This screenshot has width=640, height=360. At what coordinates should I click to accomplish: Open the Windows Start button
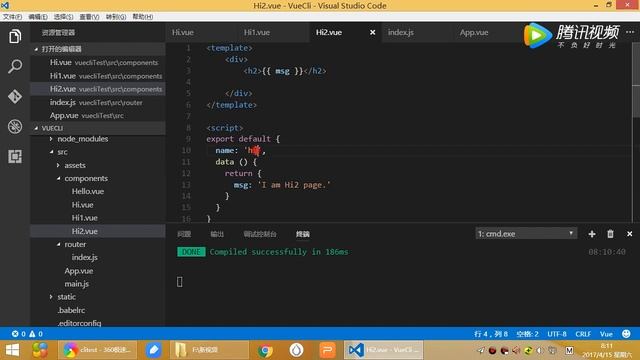tap(12, 350)
